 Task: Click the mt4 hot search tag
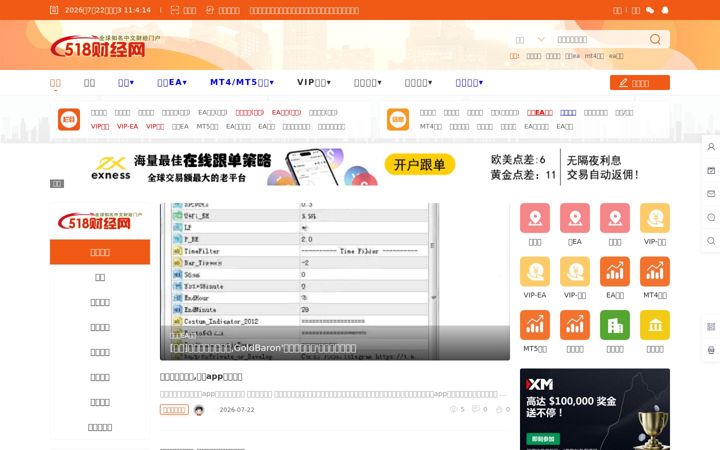tap(594, 56)
